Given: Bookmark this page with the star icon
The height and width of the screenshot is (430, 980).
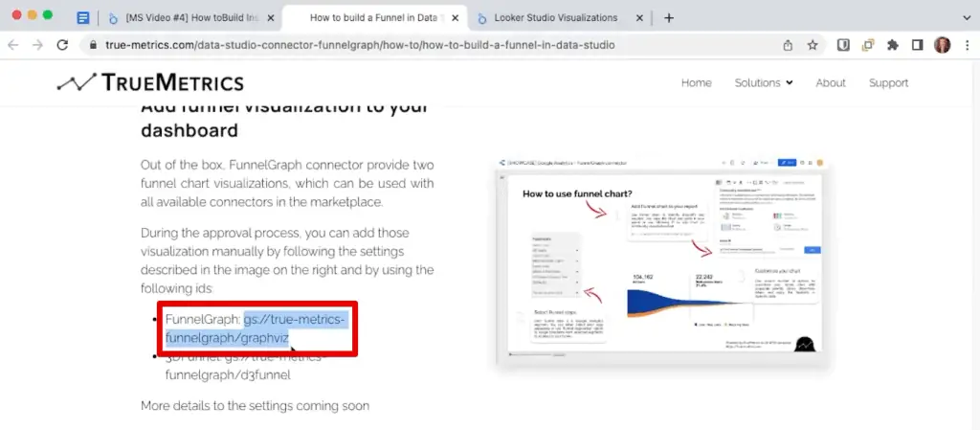Looking at the screenshot, I should point(813,45).
